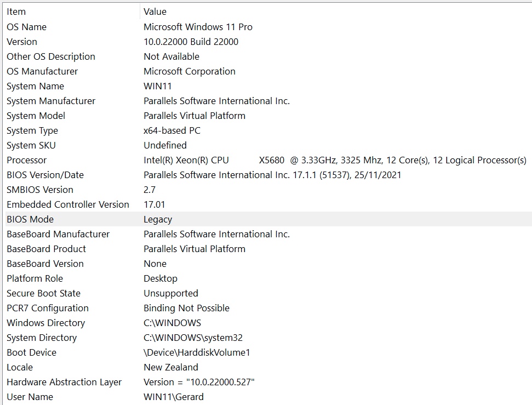This screenshot has width=532, height=405.
Task: Click the BaseBoard Manufacturer row
Action: coord(58,234)
